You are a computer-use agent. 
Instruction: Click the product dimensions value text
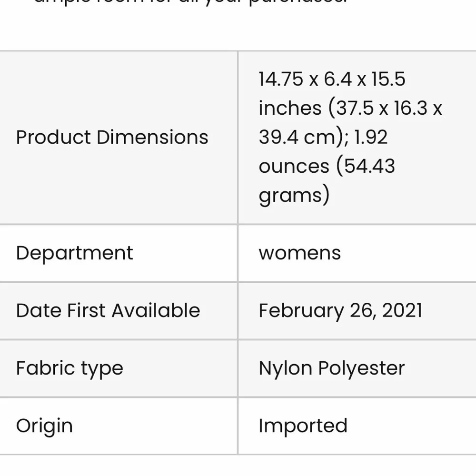[350, 137]
